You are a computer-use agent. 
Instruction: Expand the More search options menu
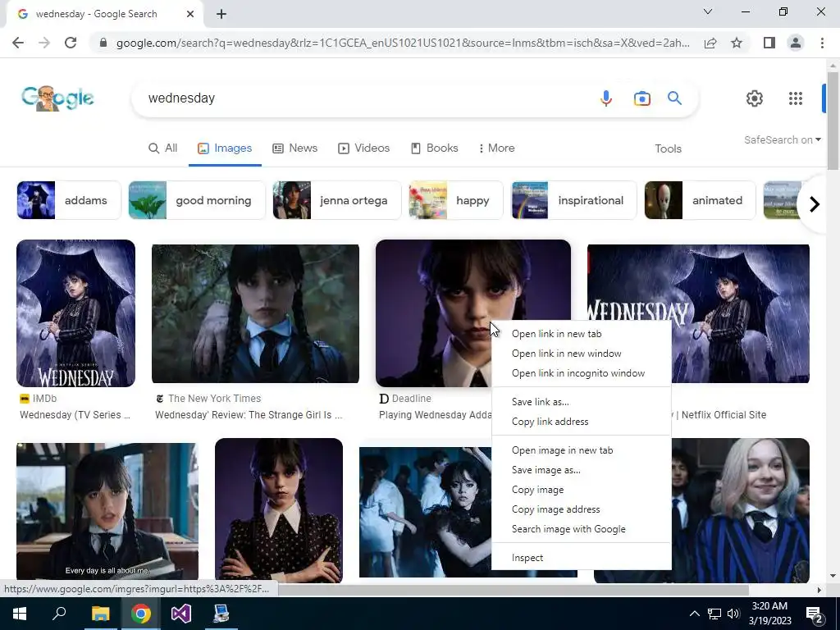(x=496, y=148)
